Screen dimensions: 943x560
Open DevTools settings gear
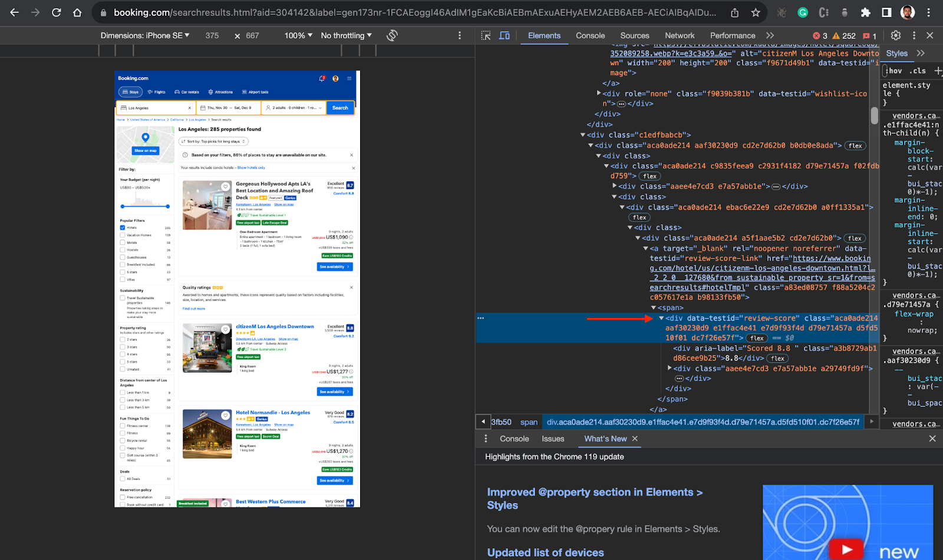[x=896, y=35]
